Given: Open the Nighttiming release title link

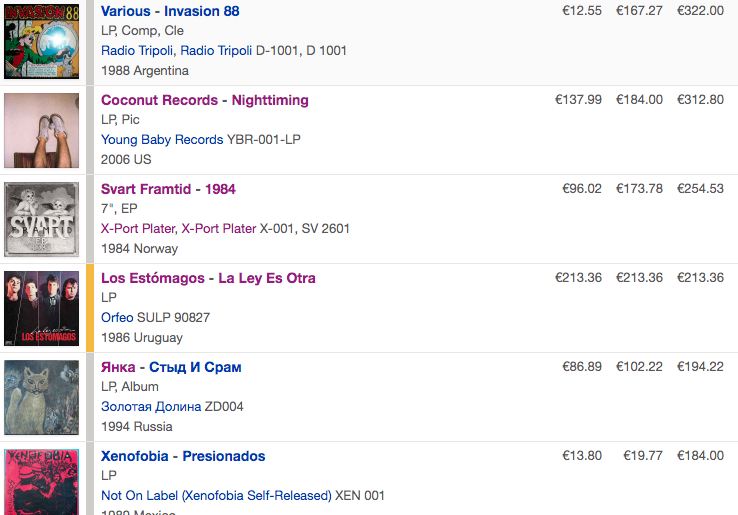Looking at the screenshot, I should pos(270,100).
